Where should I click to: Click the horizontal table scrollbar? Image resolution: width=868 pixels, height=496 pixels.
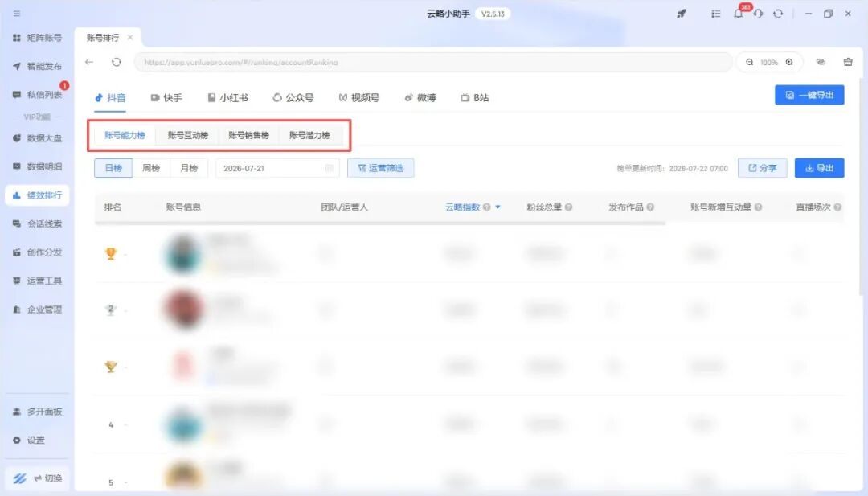(x=379, y=223)
